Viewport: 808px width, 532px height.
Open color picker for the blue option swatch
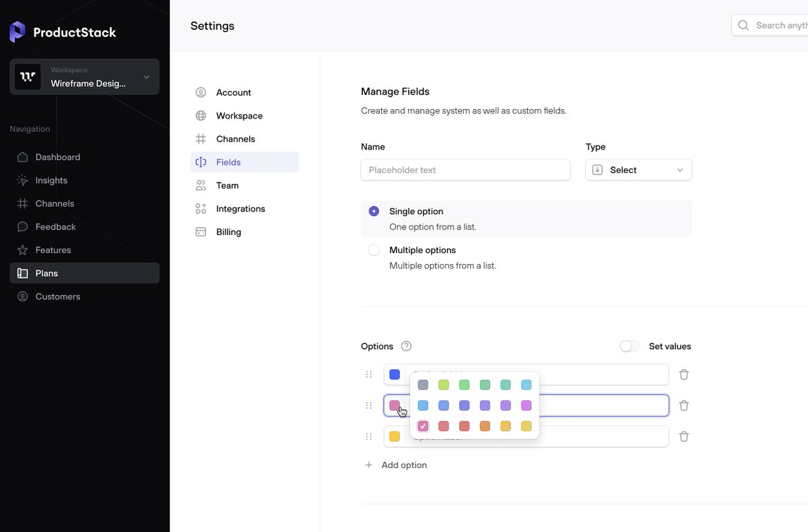[x=395, y=374]
